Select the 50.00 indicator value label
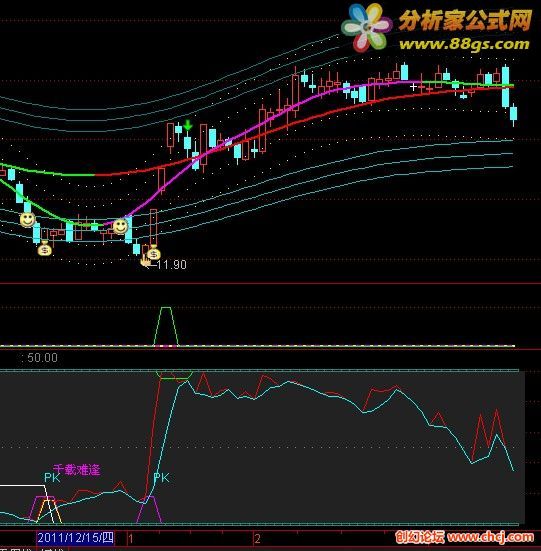 click(x=42, y=358)
